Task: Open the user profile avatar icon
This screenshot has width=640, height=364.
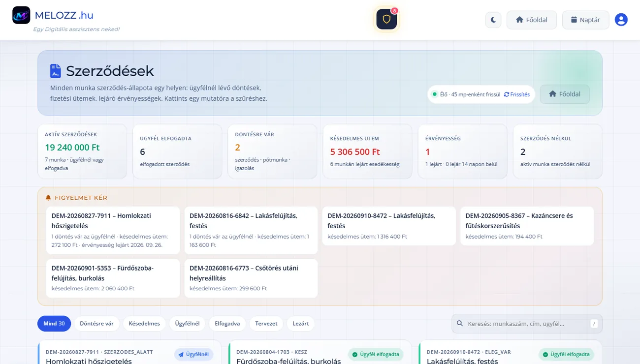Action: click(621, 20)
